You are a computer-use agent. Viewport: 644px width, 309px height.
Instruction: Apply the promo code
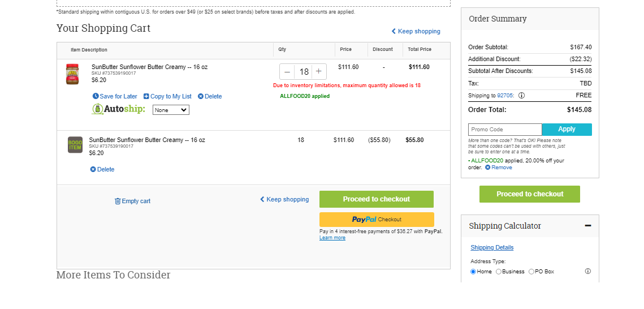(567, 130)
